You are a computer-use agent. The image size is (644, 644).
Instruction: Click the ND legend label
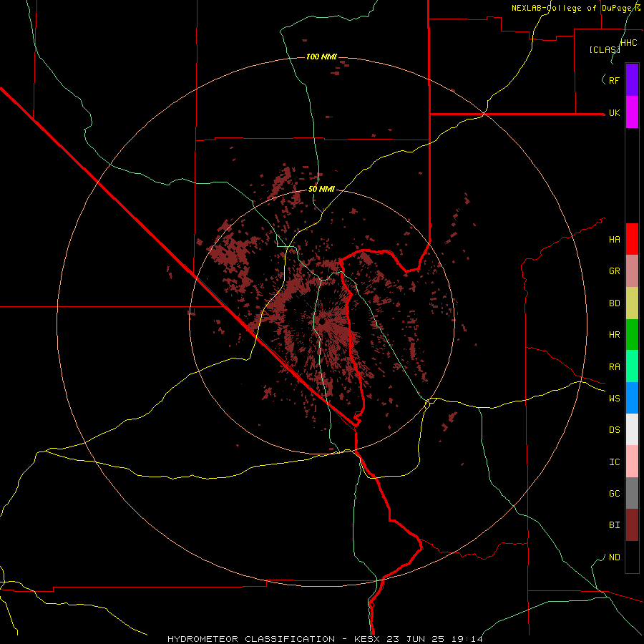pyautogui.click(x=615, y=557)
